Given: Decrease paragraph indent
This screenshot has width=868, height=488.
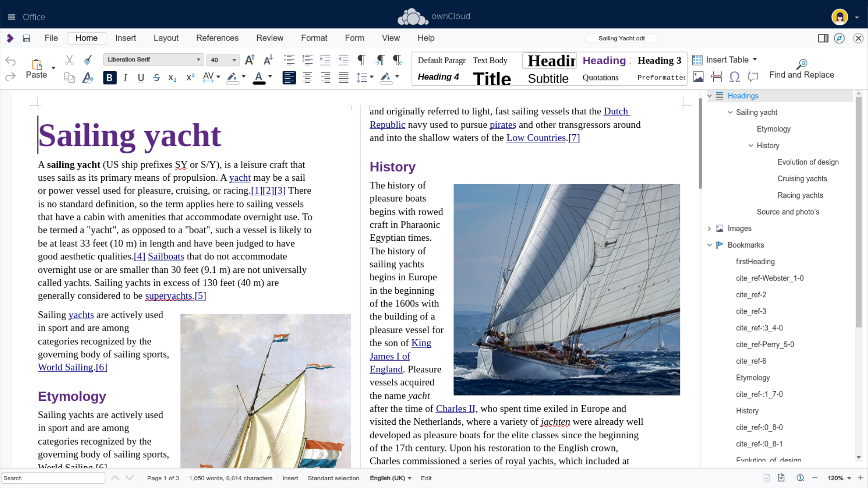Looking at the screenshot, I should coord(344,60).
